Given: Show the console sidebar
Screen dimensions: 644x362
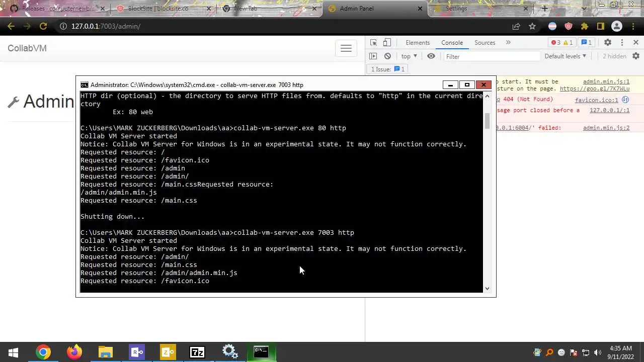Looking at the screenshot, I should [x=373, y=56].
